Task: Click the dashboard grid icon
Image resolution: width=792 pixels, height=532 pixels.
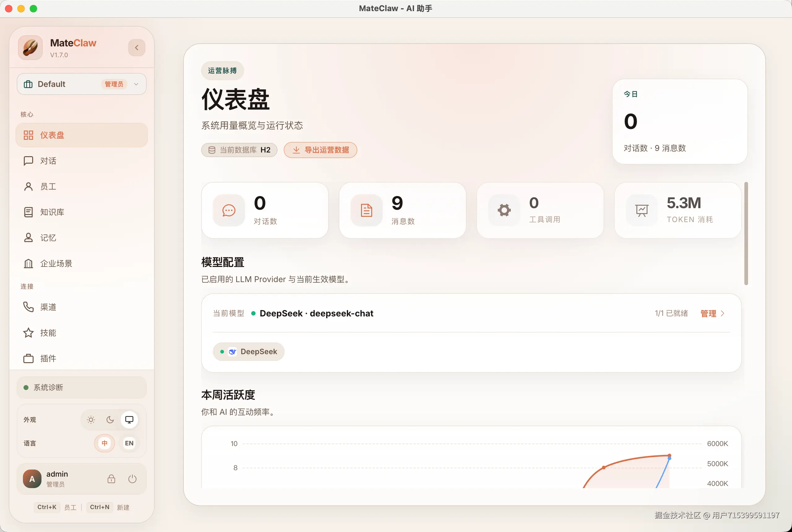Action: pyautogui.click(x=28, y=135)
